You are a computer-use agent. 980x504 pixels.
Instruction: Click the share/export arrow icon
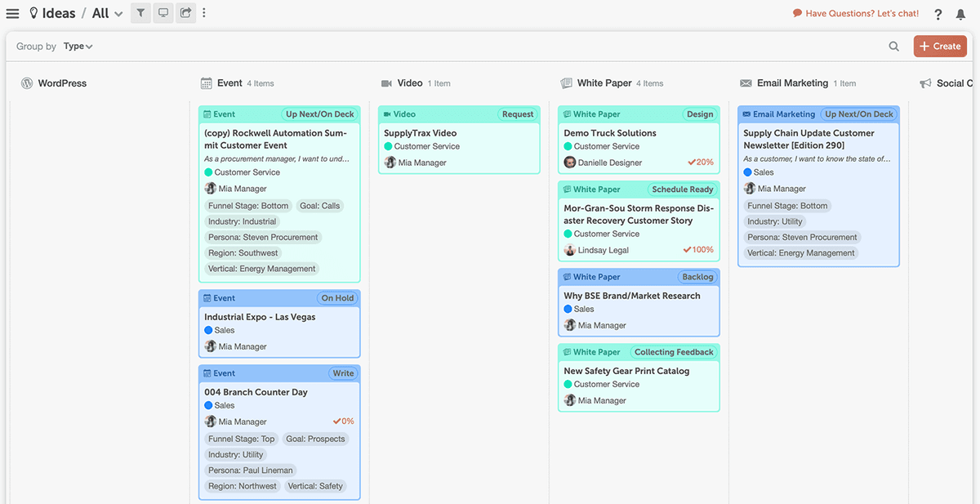click(185, 13)
